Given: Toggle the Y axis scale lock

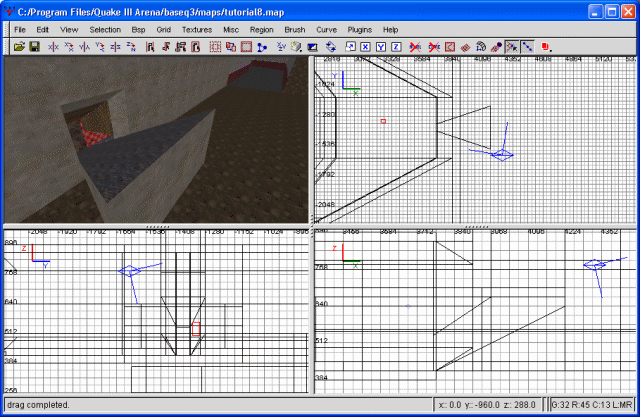Looking at the screenshot, I should (381, 47).
